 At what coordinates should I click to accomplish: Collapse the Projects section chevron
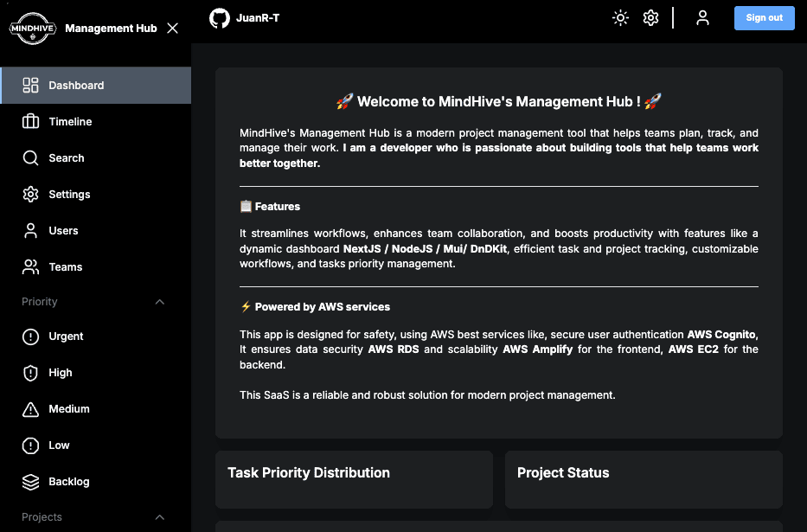pos(159,517)
